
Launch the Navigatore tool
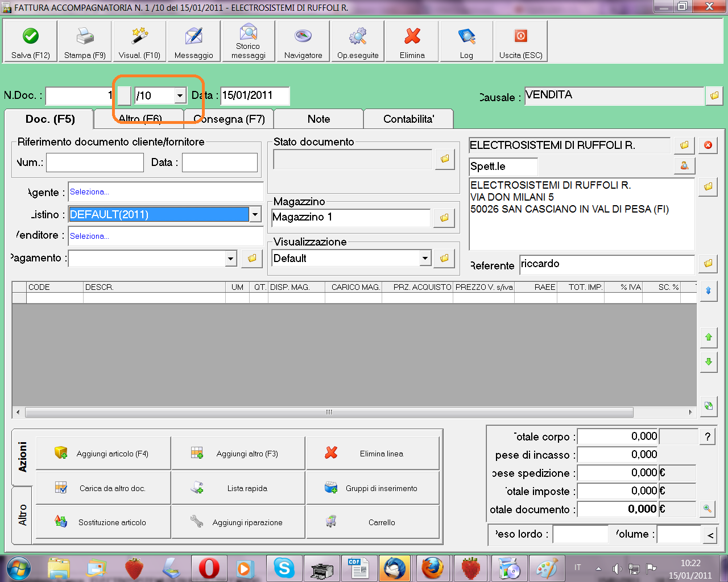[x=303, y=41]
